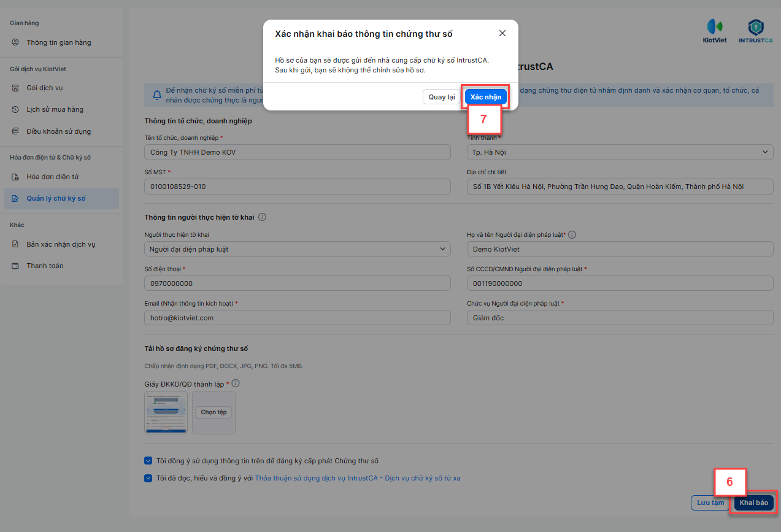
Task: Uncheck the IntrustCA agreement checkbox
Action: click(148, 478)
